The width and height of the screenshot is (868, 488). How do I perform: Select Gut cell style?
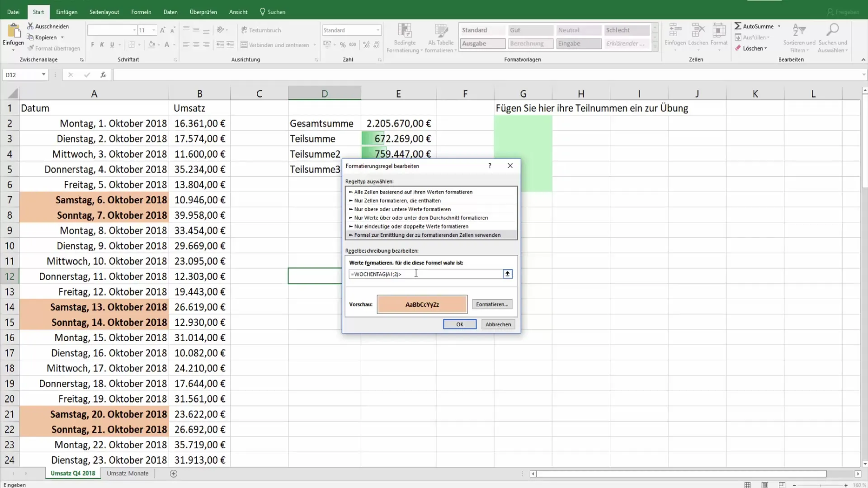(x=531, y=30)
